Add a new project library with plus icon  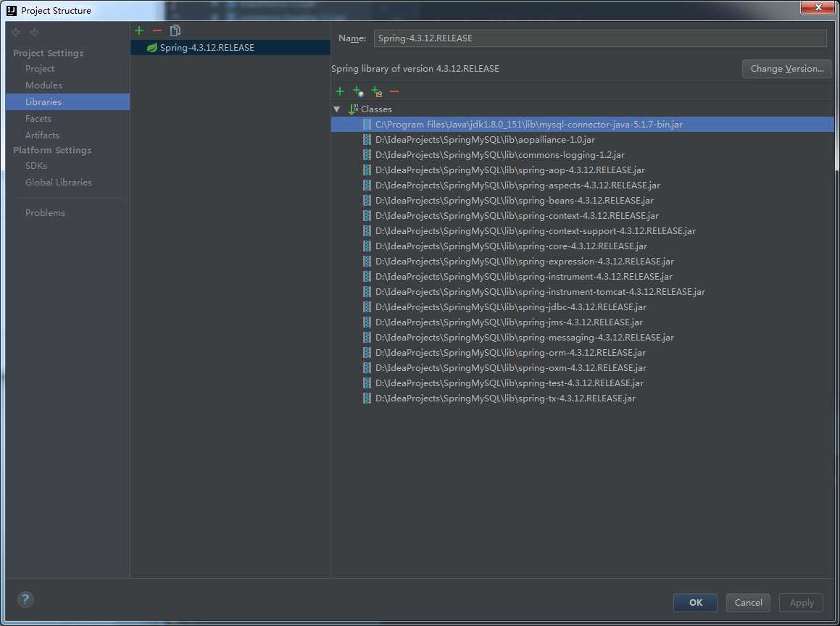[139, 30]
